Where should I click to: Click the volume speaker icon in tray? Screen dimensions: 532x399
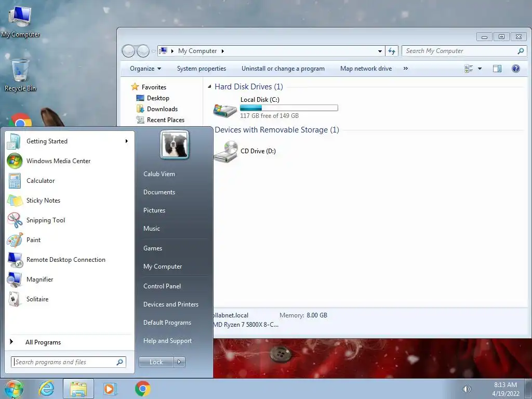coord(467,389)
